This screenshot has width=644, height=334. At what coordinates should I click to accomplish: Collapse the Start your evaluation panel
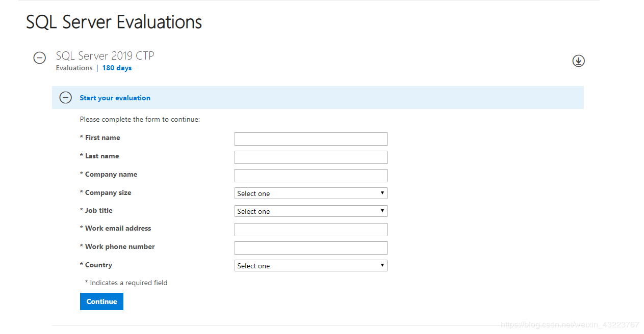(x=66, y=97)
